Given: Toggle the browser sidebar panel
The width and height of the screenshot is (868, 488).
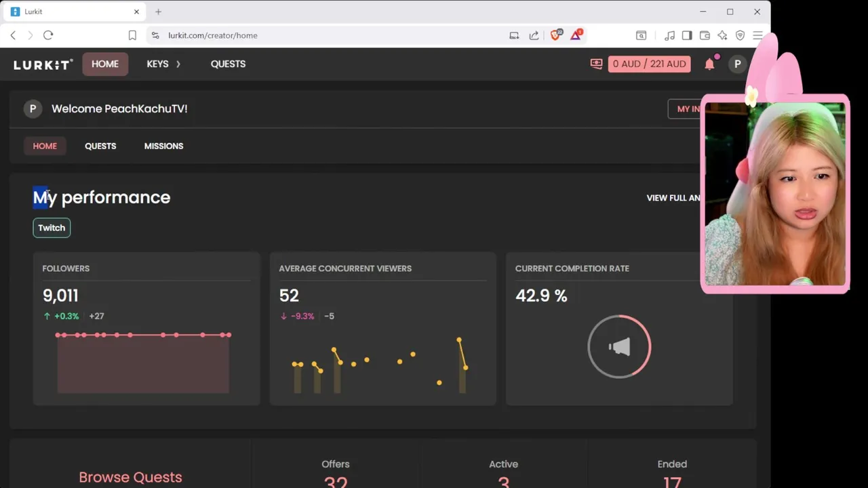Looking at the screenshot, I should click(x=687, y=35).
